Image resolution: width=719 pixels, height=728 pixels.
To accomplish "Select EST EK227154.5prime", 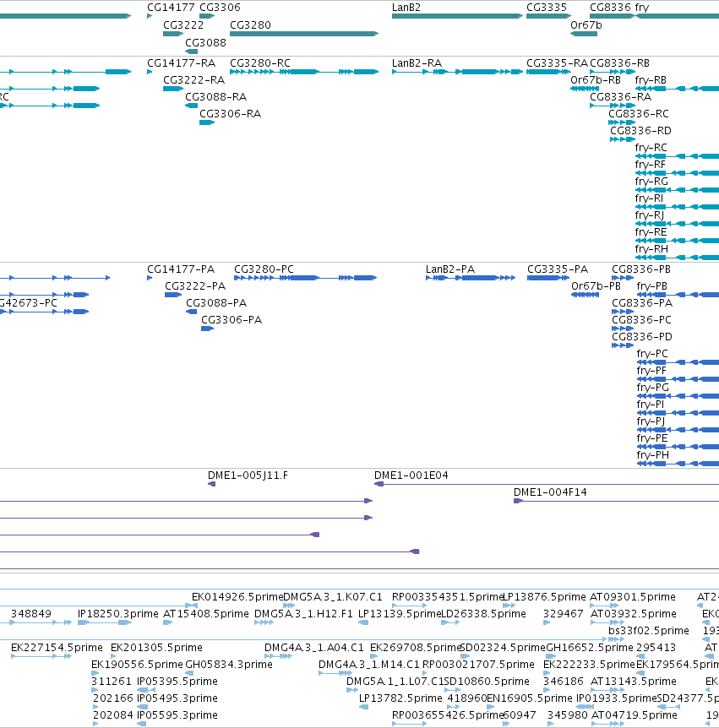I will coord(41,656).
